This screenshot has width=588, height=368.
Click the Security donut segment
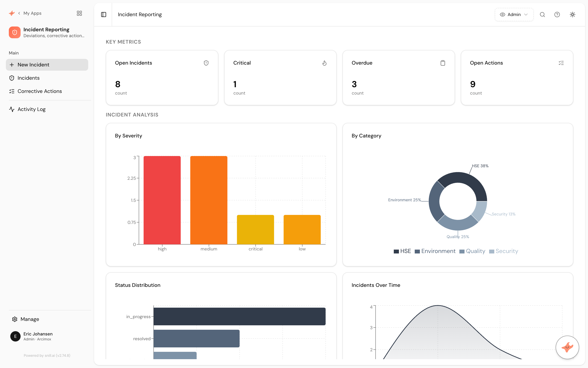[x=480, y=211]
